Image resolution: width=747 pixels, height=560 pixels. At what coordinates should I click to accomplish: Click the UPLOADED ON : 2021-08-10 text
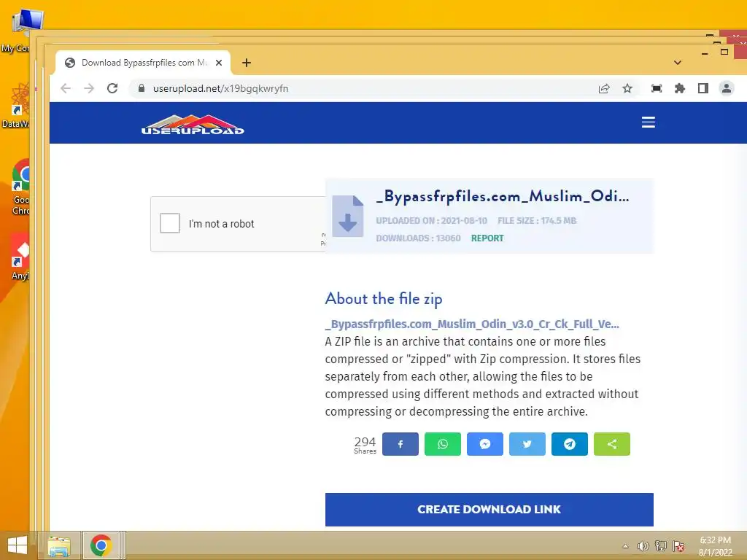coord(432,220)
